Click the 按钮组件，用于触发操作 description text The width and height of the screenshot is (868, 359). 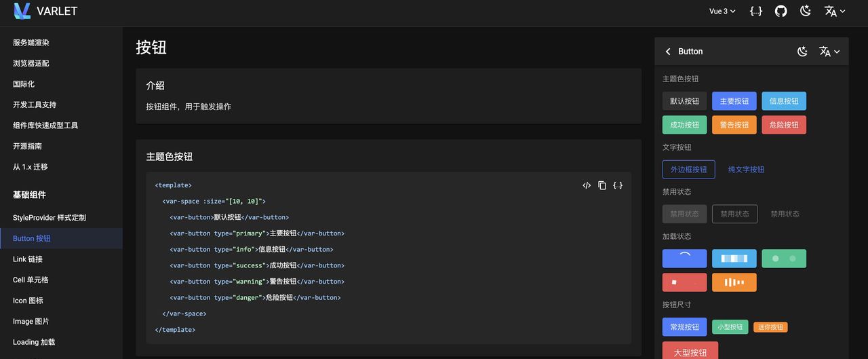tap(189, 107)
